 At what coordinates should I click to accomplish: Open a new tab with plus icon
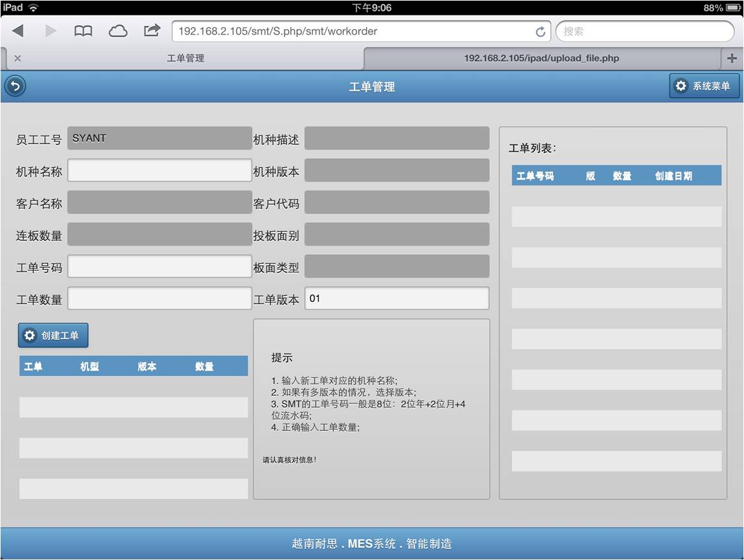732,58
